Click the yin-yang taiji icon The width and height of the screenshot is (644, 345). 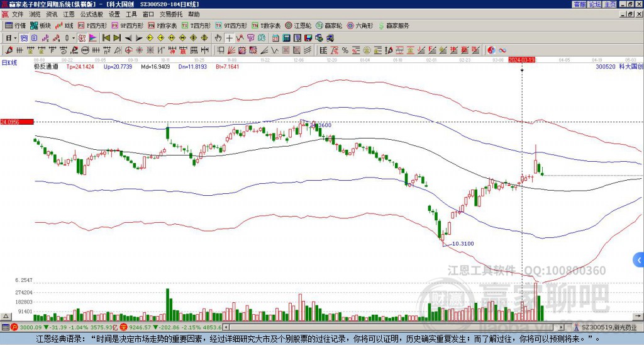point(491,50)
